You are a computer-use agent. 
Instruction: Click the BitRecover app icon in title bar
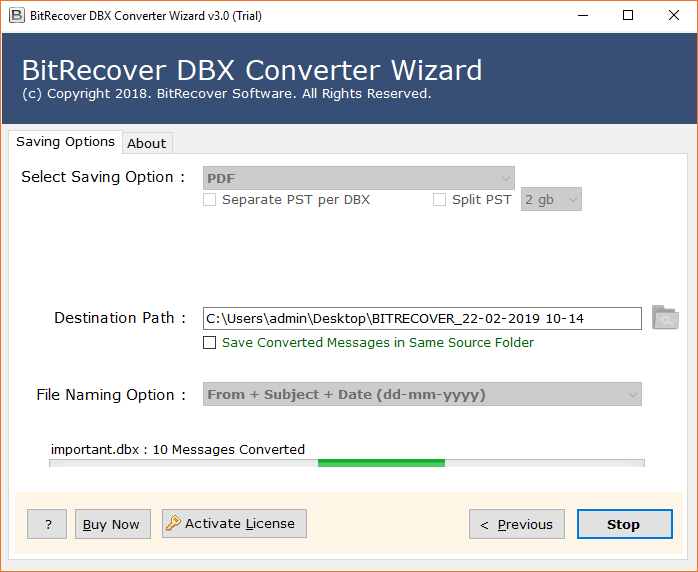click(16, 16)
